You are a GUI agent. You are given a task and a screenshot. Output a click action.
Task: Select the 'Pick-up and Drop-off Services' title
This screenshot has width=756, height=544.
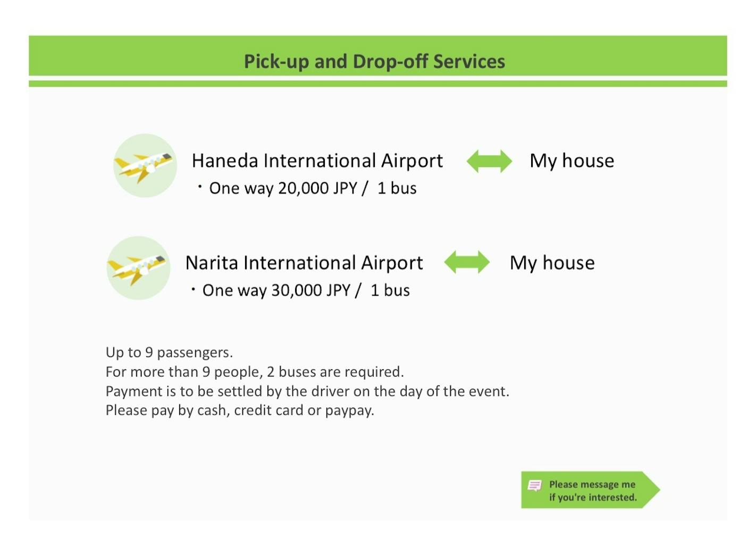coord(374,61)
